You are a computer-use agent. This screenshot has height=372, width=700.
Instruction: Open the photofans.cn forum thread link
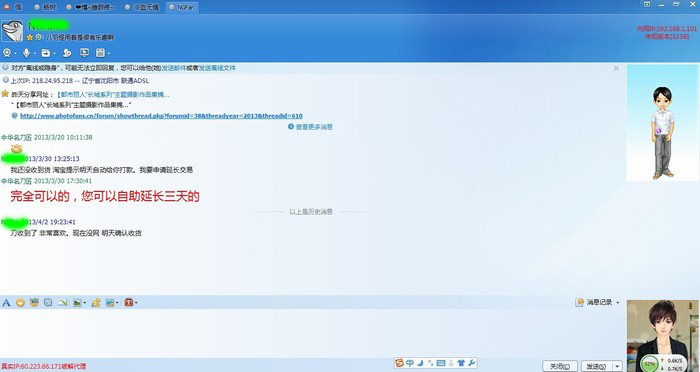point(161,116)
